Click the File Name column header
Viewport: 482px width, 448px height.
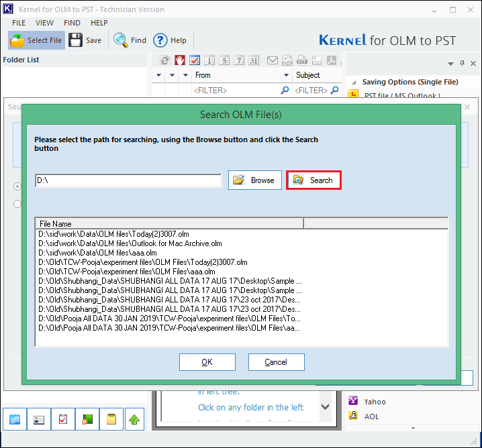coord(170,223)
